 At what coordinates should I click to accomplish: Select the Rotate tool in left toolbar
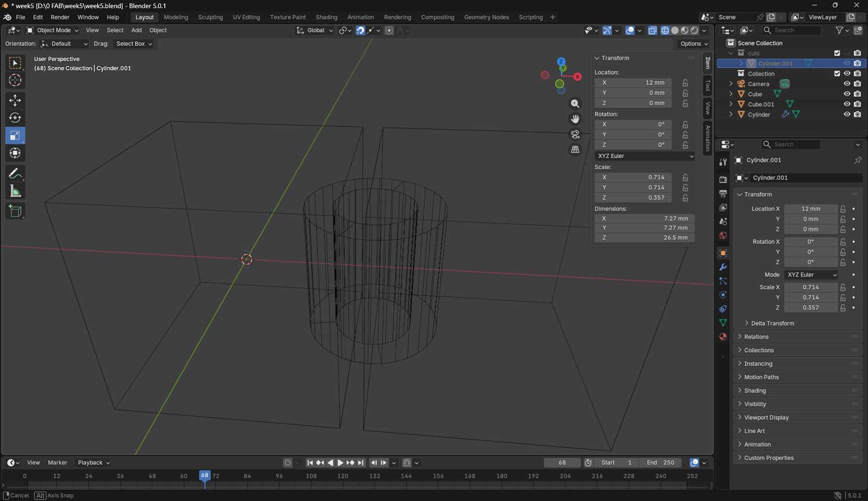15,118
